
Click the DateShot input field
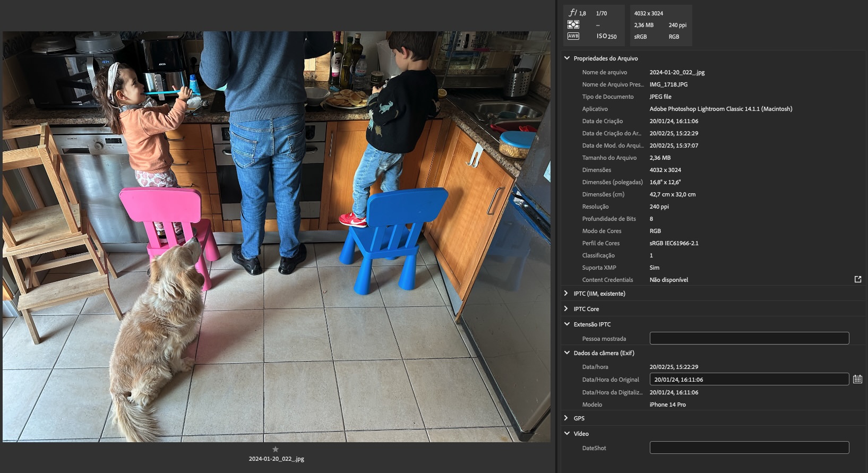pos(749,448)
